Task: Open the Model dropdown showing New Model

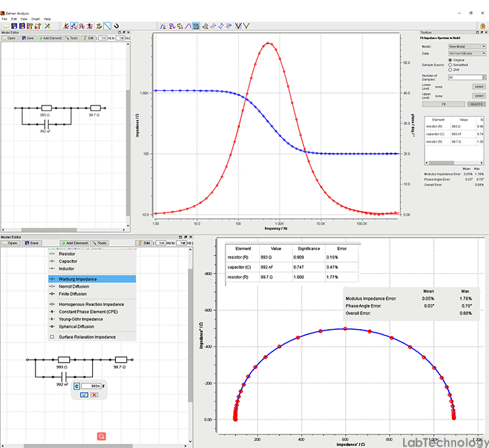Action: click(x=467, y=47)
